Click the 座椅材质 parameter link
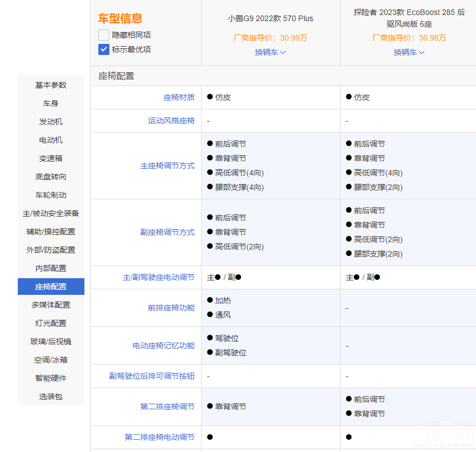476x452 pixels. 179,97
